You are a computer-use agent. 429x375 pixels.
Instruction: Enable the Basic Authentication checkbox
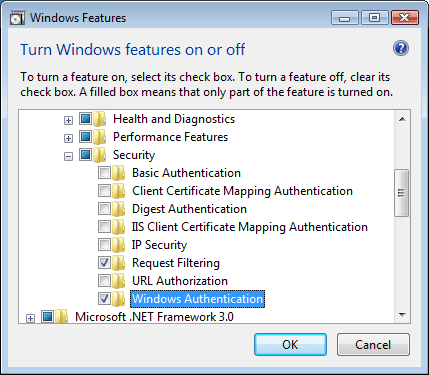coord(104,173)
